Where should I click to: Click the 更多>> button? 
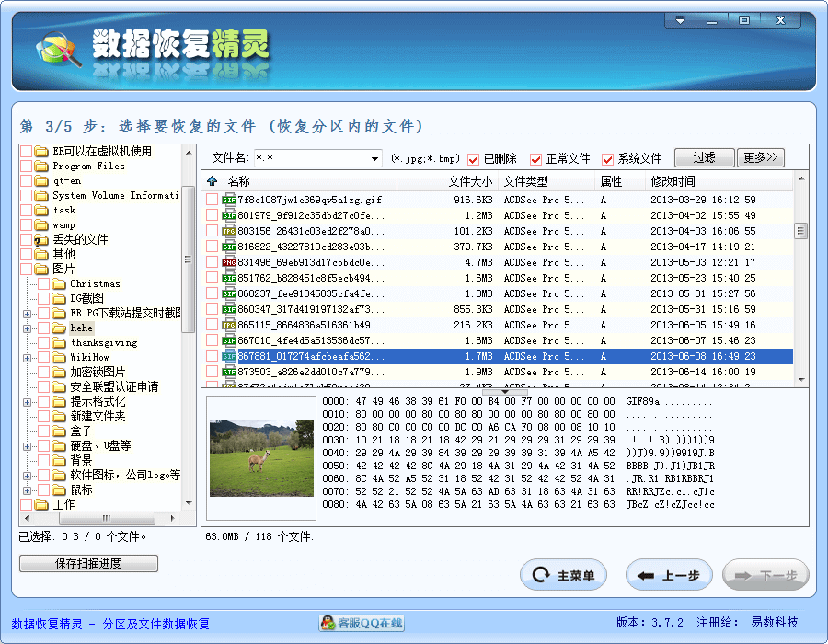[x=761, y=158]
